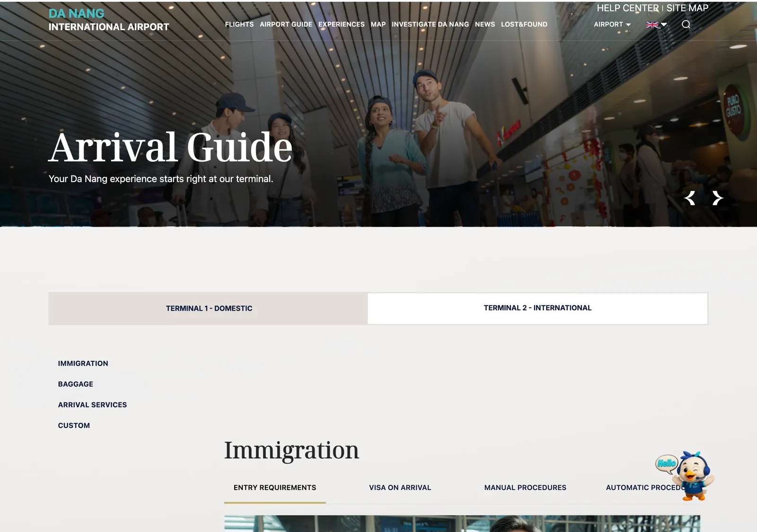Image resolution: width=757 pixels, height=532 pixels.
Task: Open the EXPERIENCES menu
Action: [x=342, y=24]
